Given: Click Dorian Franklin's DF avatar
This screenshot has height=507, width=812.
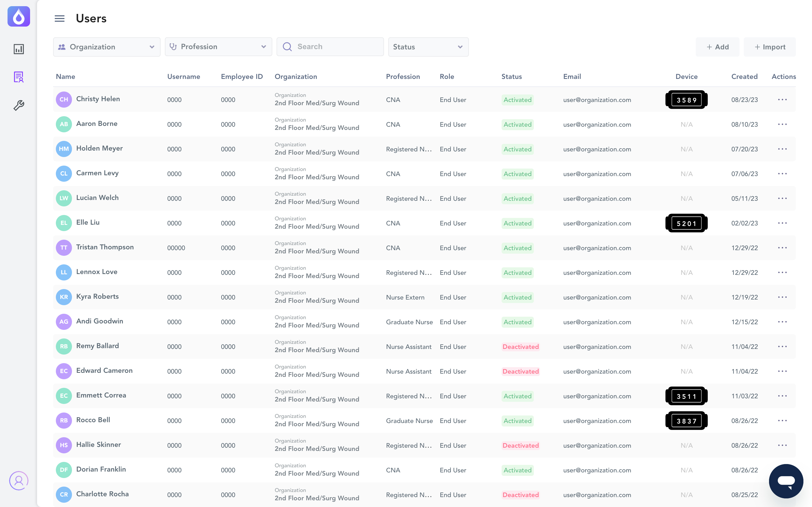Looking at the screenshot, I should 64,470.
